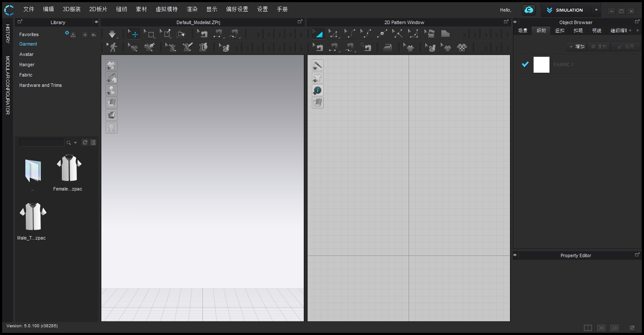Click the white FABRIC 1 color swatch

point(541,65)
